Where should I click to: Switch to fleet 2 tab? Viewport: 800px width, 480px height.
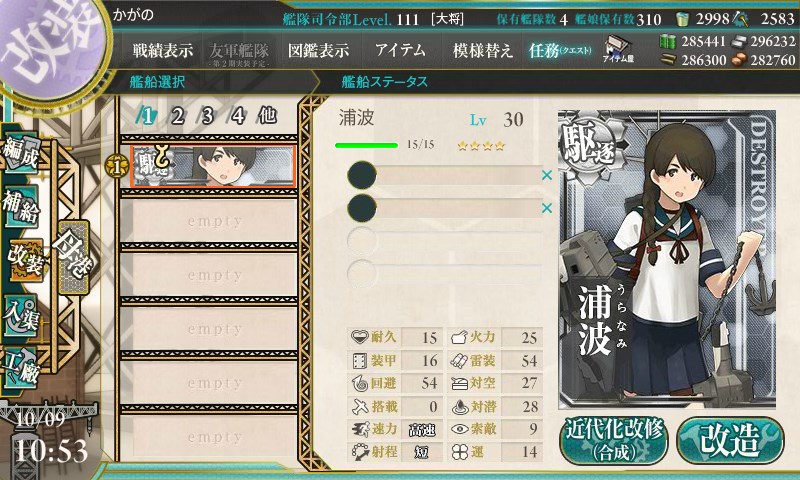177,116
